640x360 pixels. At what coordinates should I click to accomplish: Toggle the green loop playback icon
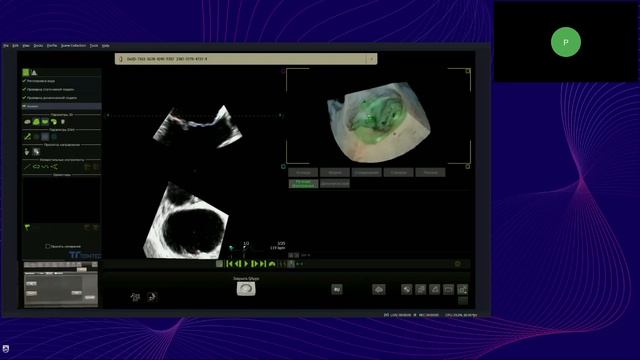click(x=272, y=264)
